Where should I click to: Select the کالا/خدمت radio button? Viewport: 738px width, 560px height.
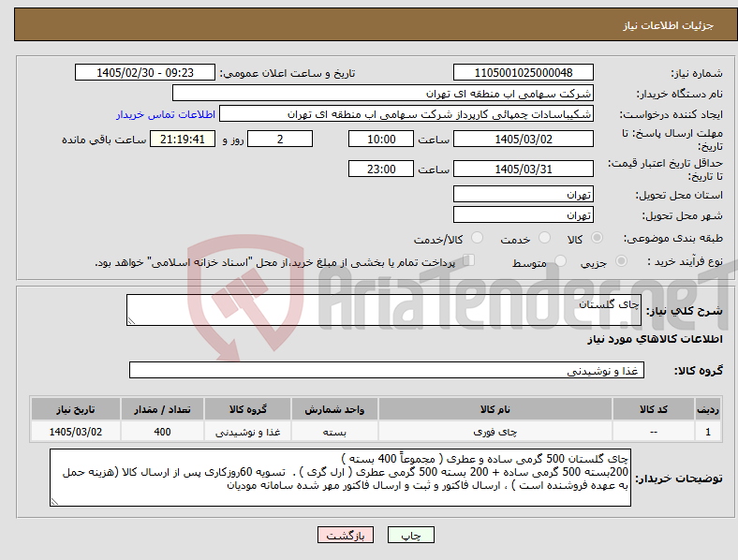[x=478, y=238]
